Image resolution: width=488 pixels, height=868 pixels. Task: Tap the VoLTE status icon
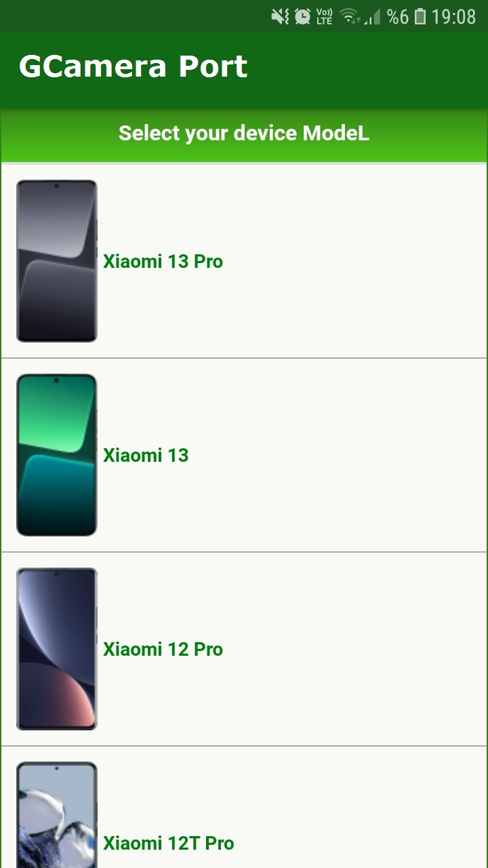(325, 16)
